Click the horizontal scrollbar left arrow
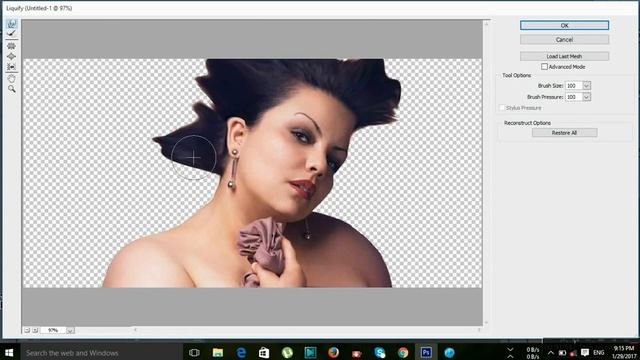Screen dimensions: 640x360 click(x=136, y=330)
